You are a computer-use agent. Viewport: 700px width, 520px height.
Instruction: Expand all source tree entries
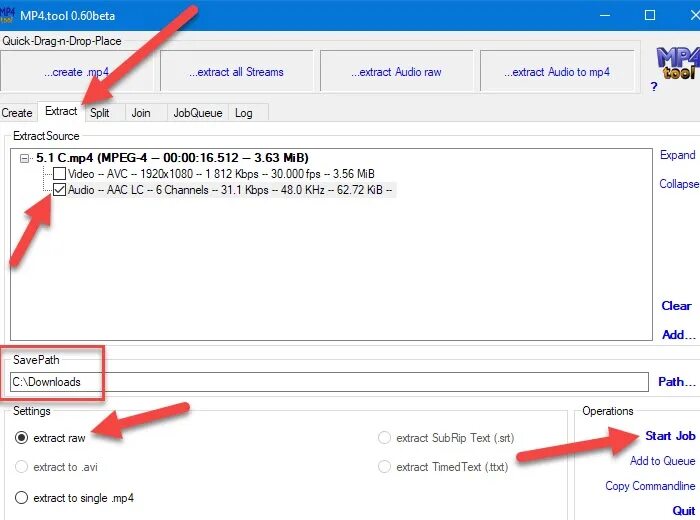point(678,155)
